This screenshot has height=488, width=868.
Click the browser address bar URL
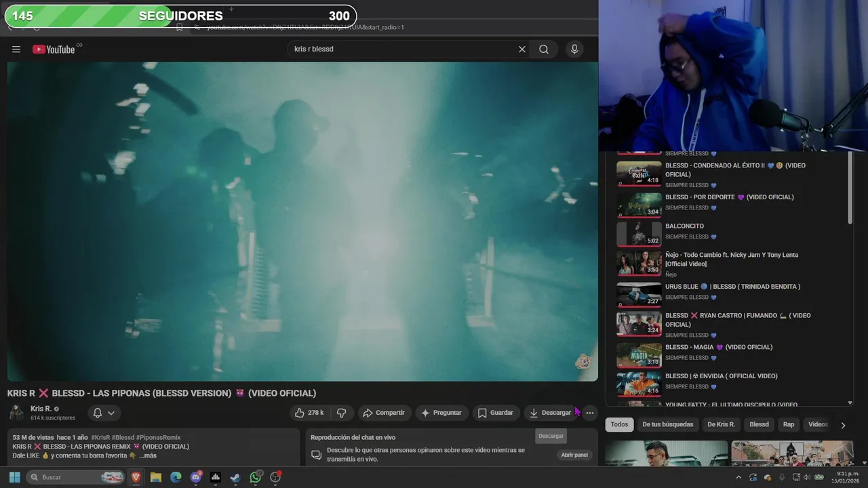(305, 27)
